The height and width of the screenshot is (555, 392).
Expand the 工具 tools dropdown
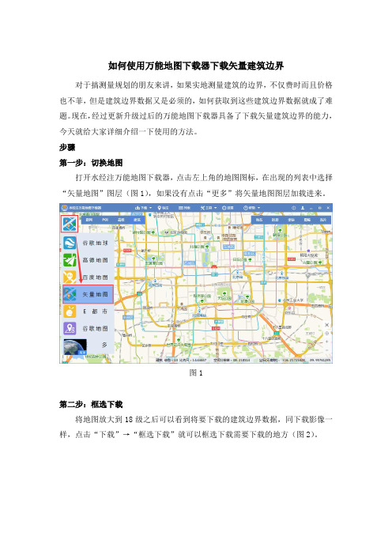(x=209, y=208)
